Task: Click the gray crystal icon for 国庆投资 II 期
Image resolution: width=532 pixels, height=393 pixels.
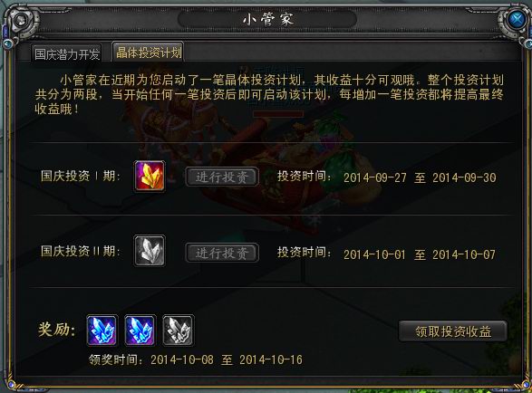Action: coord(150,251)
